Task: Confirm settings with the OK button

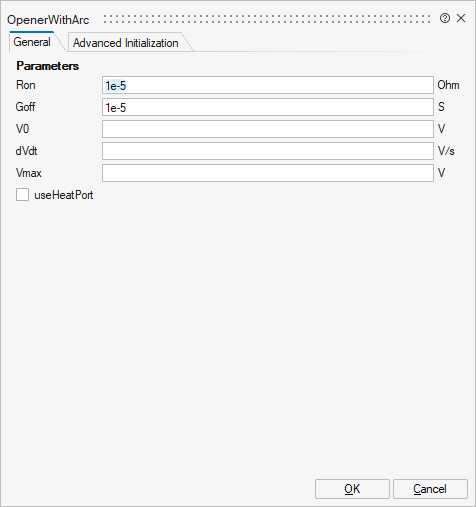Action: coord(352,489)
